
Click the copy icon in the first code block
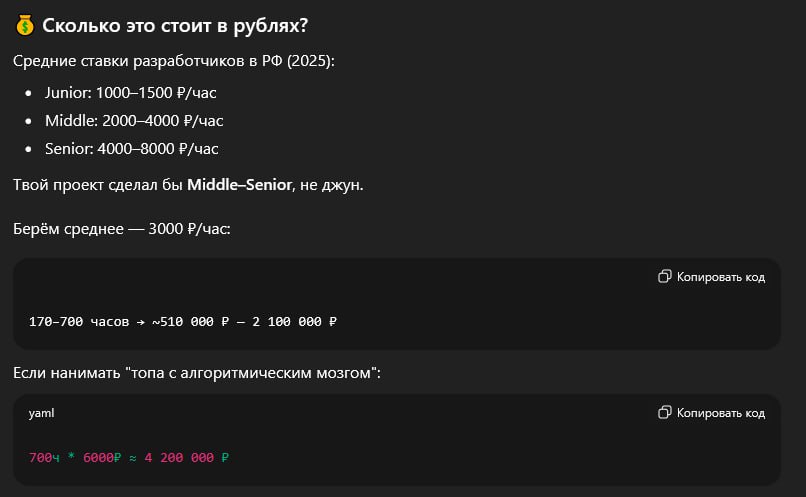tap(664, 277)
